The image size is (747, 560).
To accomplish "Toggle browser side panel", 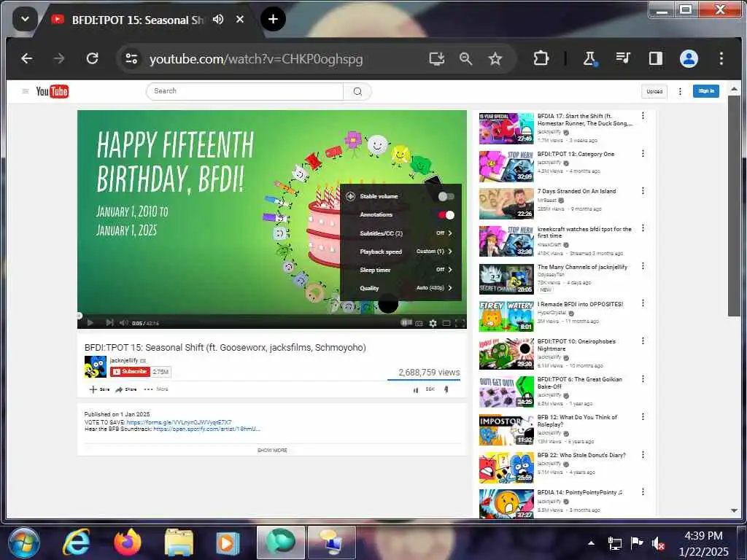I will click(x=656, y=58).
